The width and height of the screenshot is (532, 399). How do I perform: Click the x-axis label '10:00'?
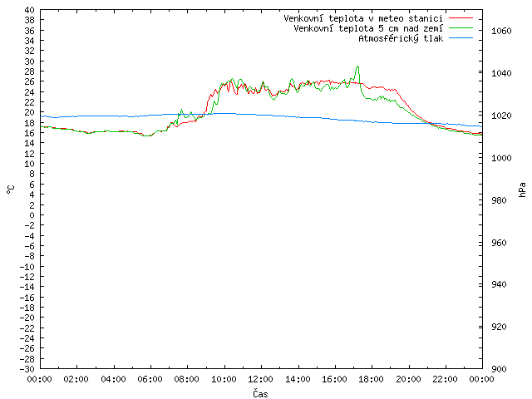point(224,379)
